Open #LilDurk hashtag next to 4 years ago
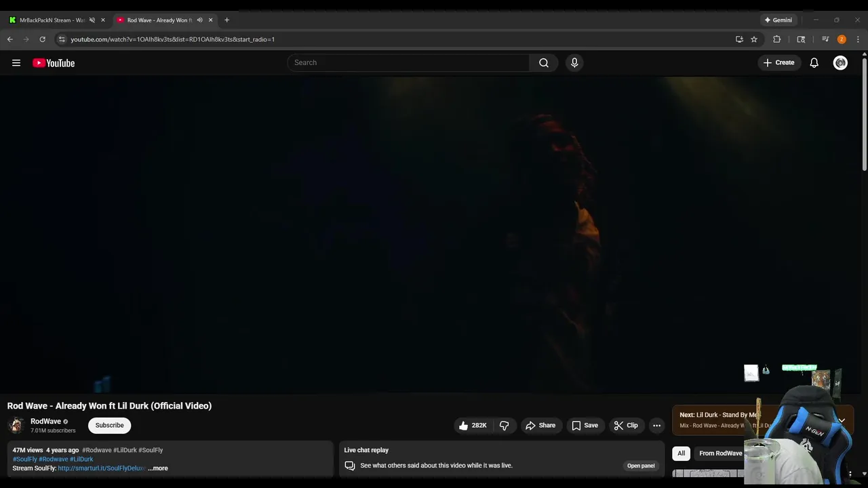 pos(125,450)
